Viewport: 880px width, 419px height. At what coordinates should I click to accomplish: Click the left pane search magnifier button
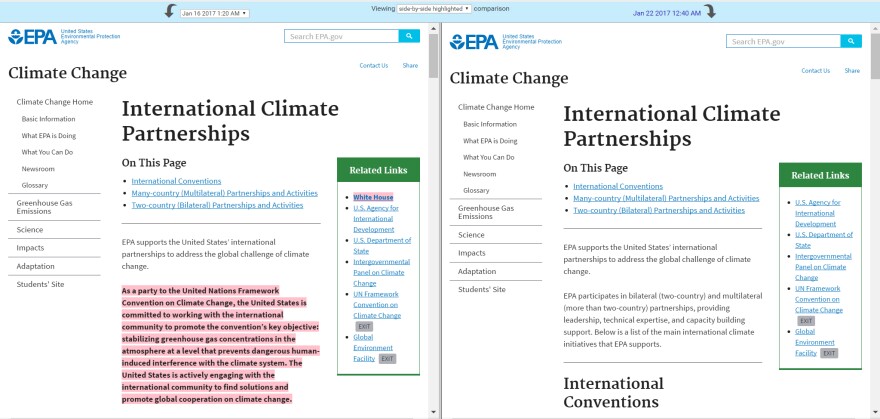coord(409,36)
